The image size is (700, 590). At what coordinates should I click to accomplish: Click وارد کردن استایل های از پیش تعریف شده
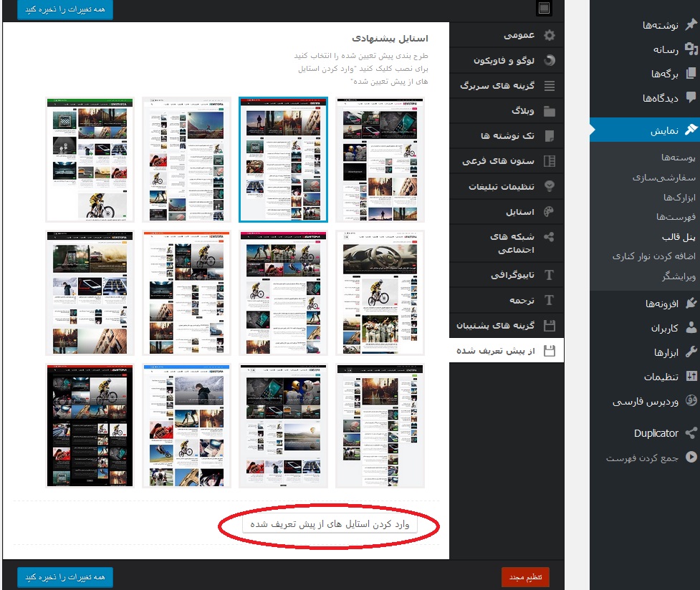point(330,525)
